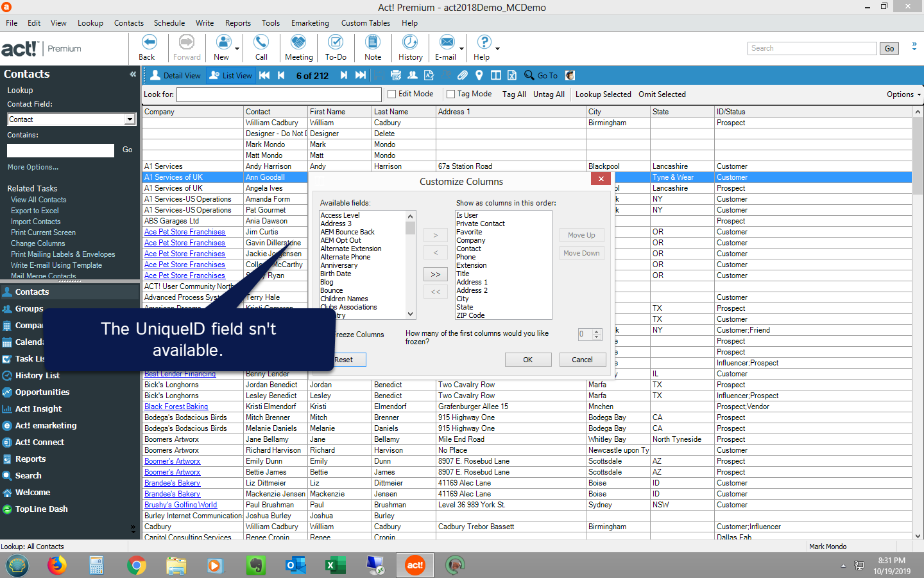This screenshot has width=924, height=578.
Task: Open the Contact Field dropdown
Action: pos(130,119)
